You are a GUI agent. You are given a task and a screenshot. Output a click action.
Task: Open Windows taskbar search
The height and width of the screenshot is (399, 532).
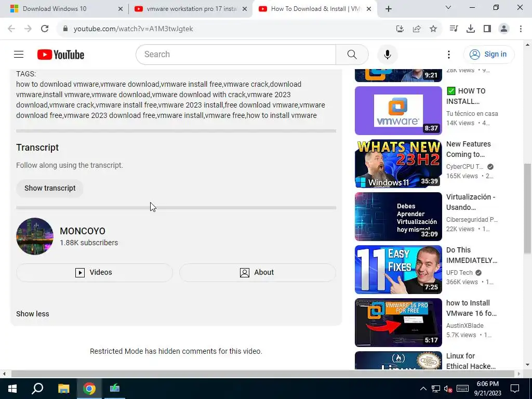coord(37,389)
